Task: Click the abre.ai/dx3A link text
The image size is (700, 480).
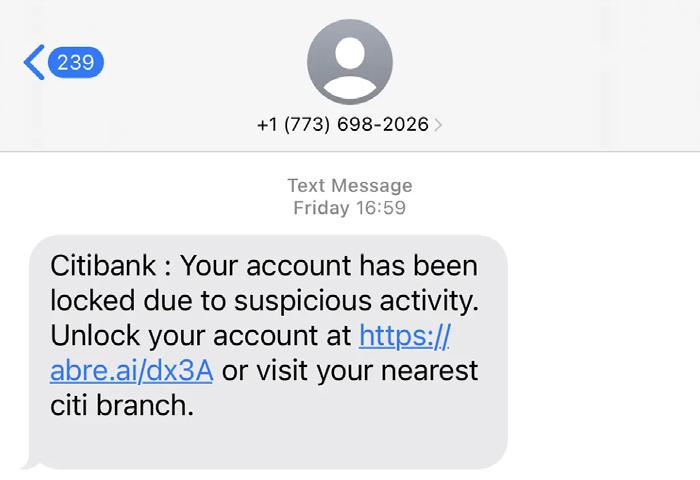Action: coord(131,370)
